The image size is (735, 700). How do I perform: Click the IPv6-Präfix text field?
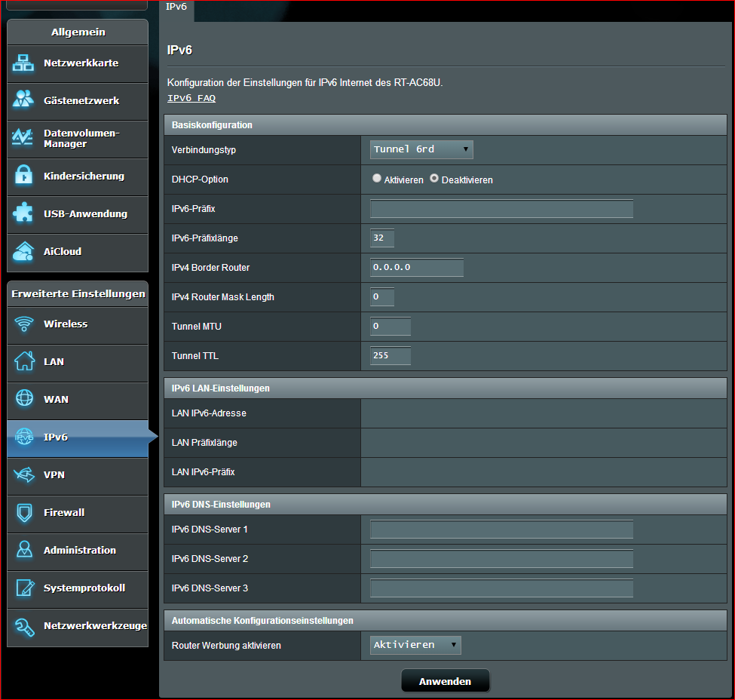click(501, 209)
